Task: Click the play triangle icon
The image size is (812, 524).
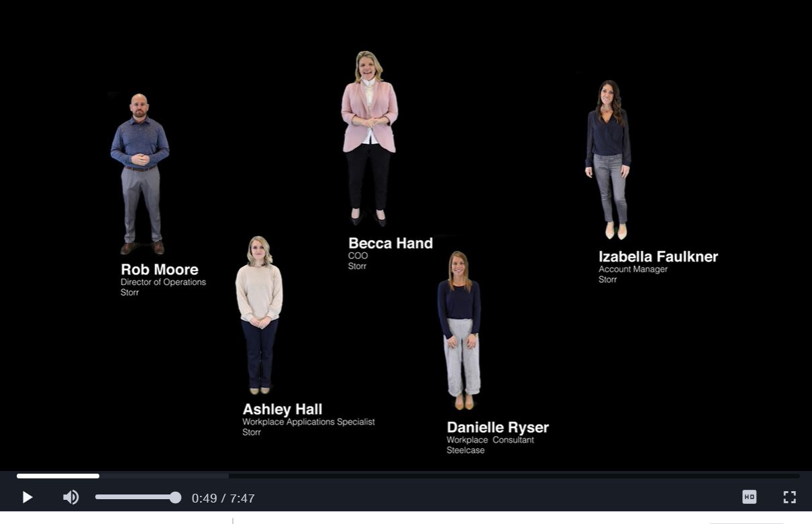Action: pos(28,497)
